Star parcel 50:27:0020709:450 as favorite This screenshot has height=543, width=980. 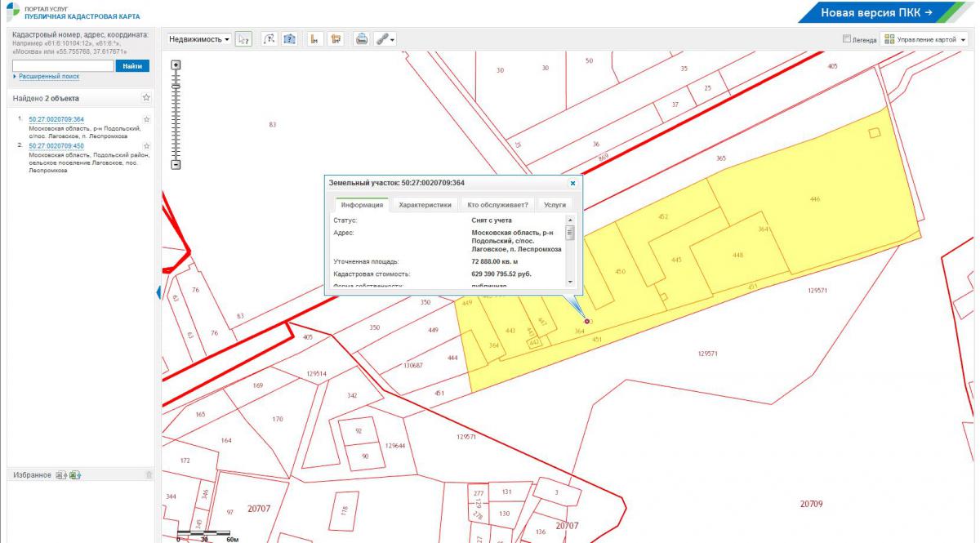pyautogui.click(x=147, y=146)
